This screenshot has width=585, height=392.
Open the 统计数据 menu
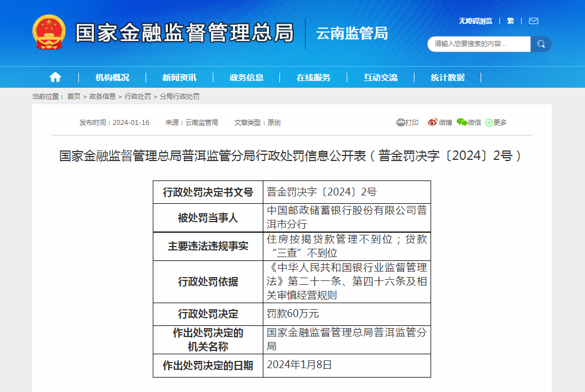tap(448, 78)
